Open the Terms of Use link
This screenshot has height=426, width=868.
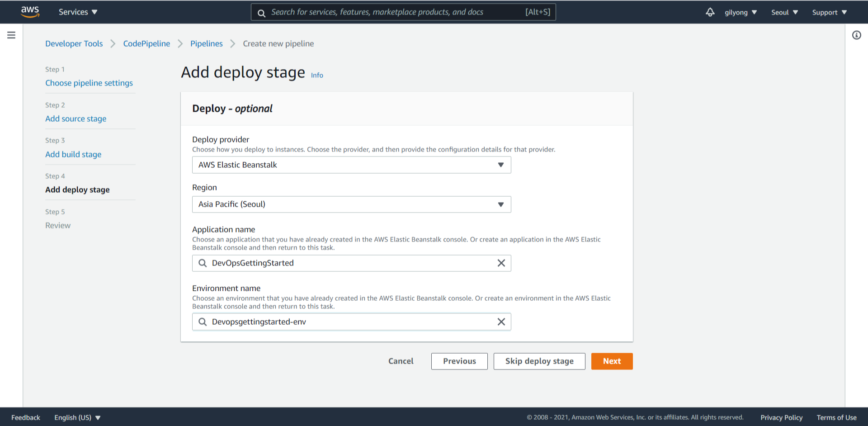[837, 417]
